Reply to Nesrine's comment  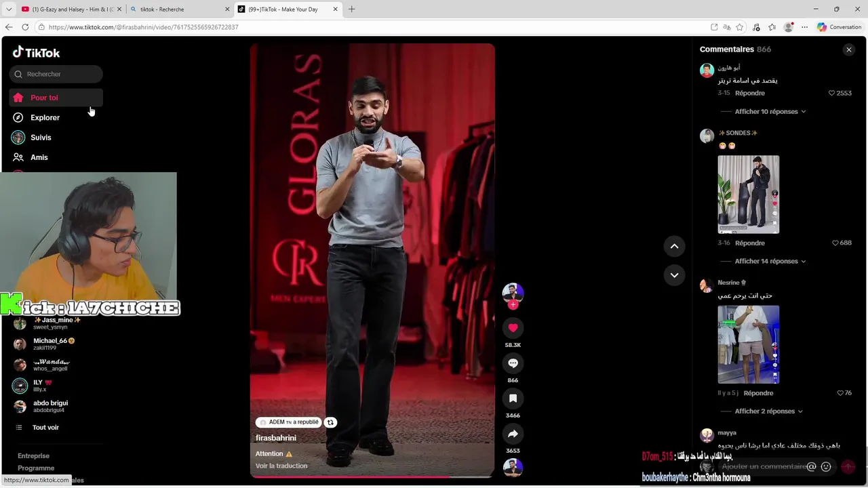pyautogui.click(x=758, y=393)
